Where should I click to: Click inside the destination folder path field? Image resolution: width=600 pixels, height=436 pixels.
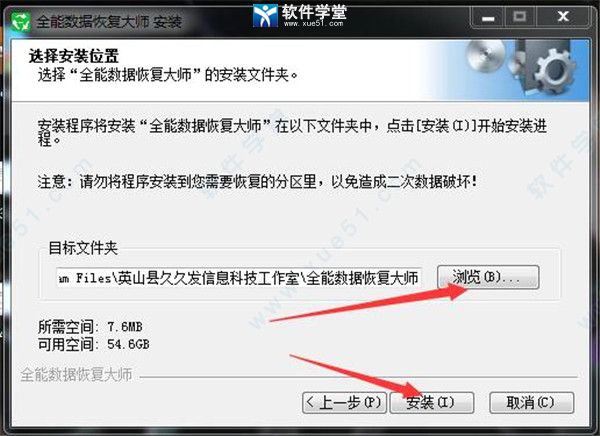pyautogui.click(x=239, y=278)
